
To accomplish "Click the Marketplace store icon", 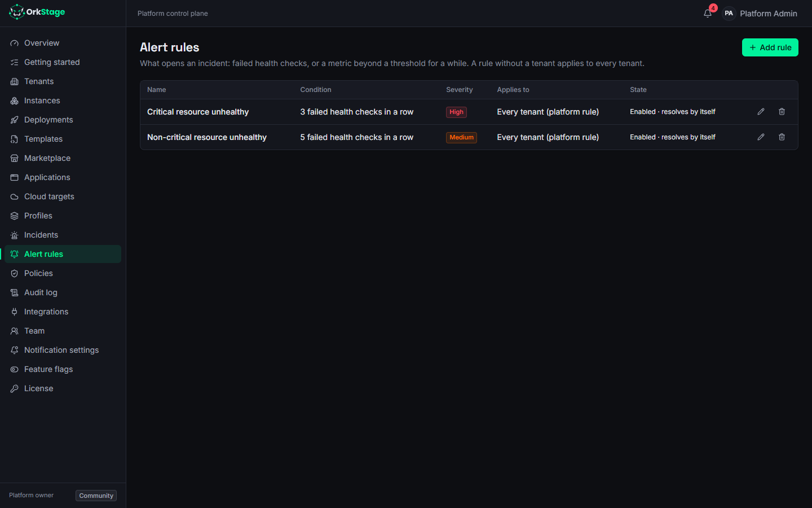I will pyautogui.click(x=15, y=158).
